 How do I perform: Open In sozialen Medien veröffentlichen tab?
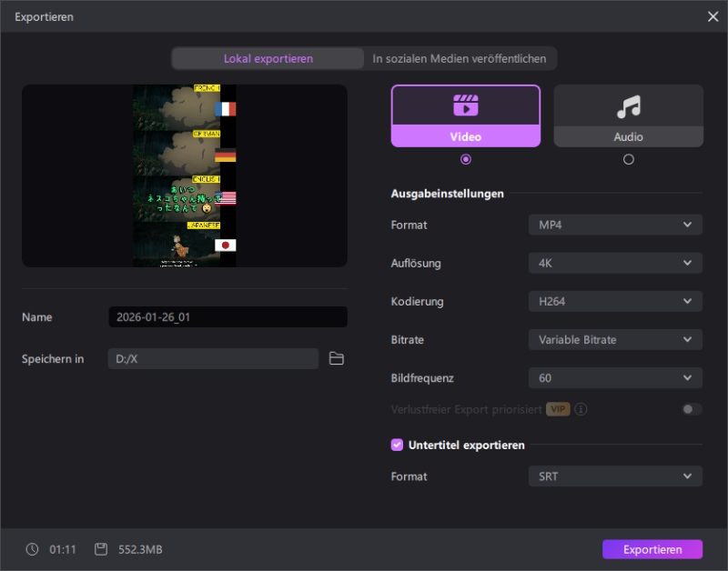click(460, 58)
